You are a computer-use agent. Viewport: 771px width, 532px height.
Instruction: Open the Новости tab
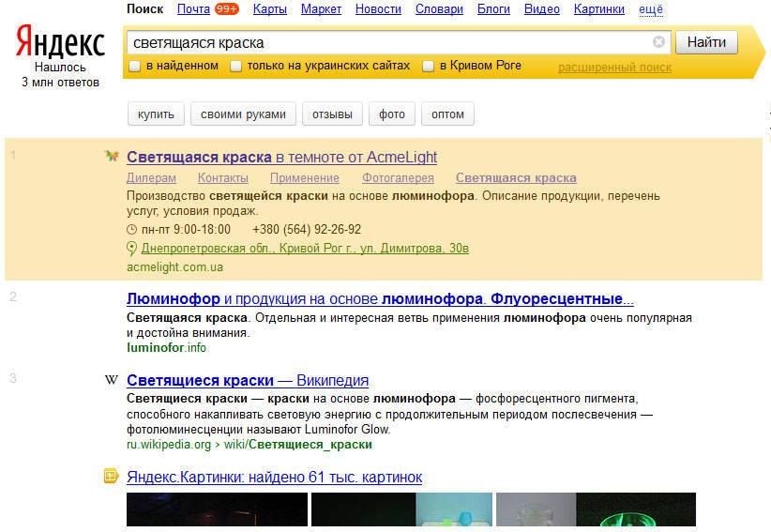point(378,9)
